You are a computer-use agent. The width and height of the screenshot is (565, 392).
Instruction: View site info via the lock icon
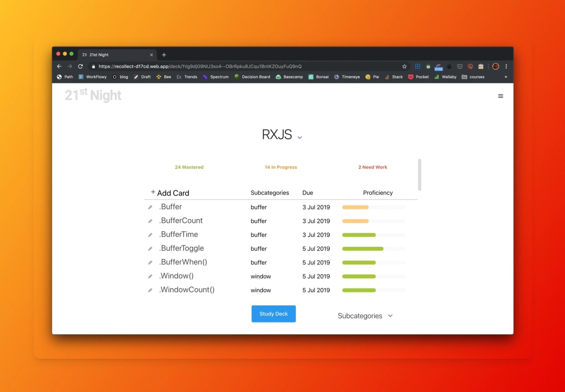(x=93, y=66)
